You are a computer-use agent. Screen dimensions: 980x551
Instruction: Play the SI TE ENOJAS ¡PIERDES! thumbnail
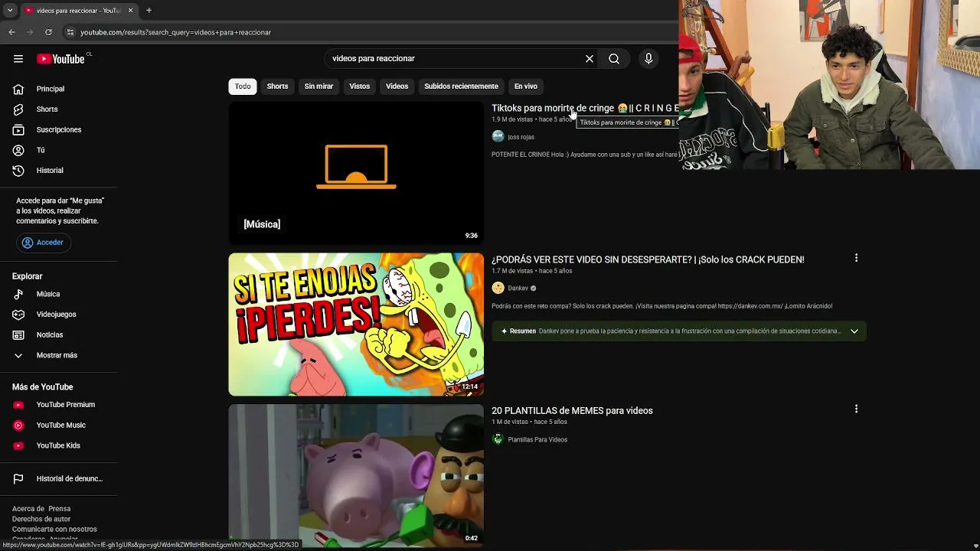click(356, 324)
